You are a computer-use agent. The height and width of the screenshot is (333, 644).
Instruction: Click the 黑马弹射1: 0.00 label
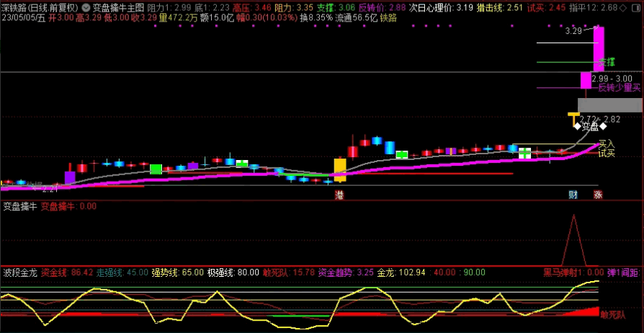(574, 272)
